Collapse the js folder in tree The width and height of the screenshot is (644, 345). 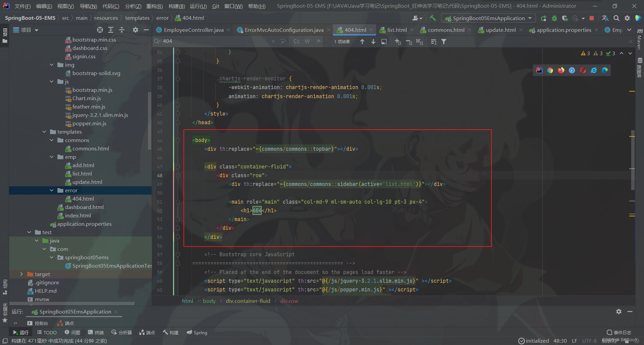pyautogui.click(x=52, y=82)
